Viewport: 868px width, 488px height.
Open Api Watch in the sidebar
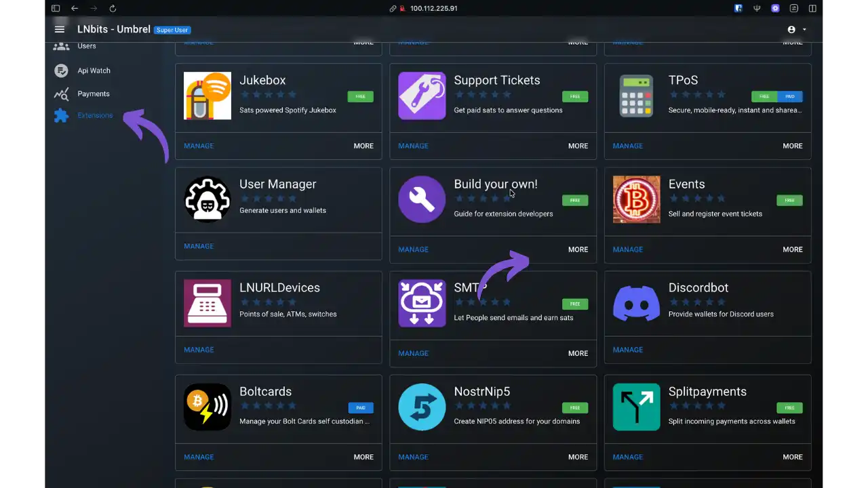(x=94, y=70)
